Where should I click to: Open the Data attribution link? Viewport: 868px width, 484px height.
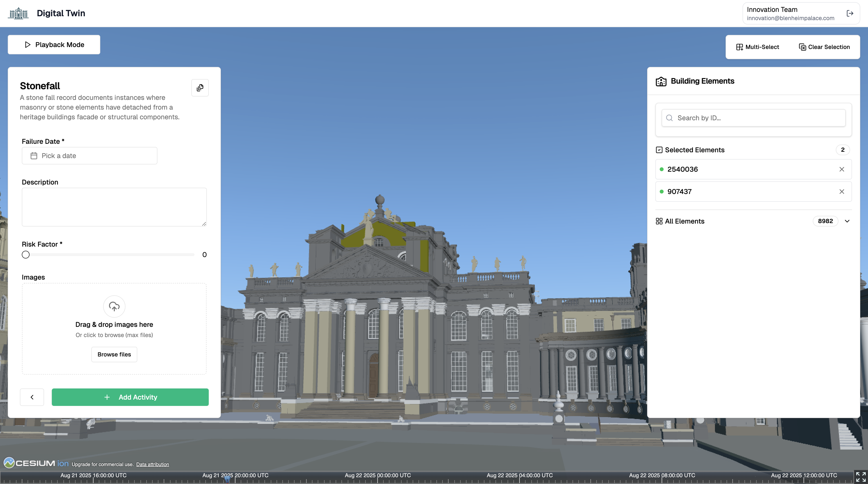(x=152, y=464)
